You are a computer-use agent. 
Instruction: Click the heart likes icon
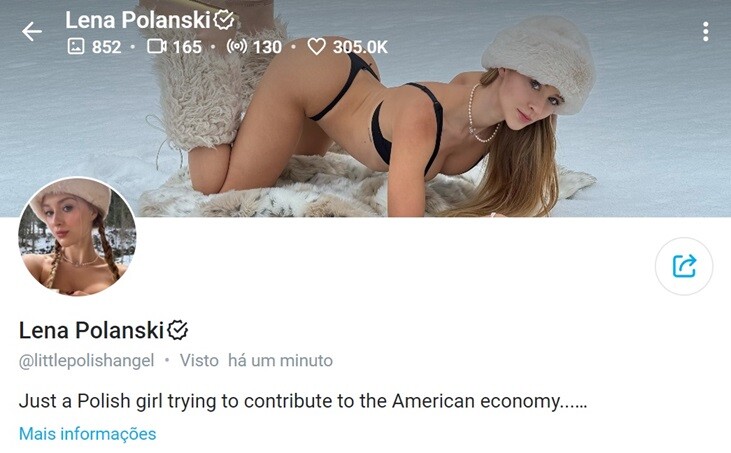[317, 47]
